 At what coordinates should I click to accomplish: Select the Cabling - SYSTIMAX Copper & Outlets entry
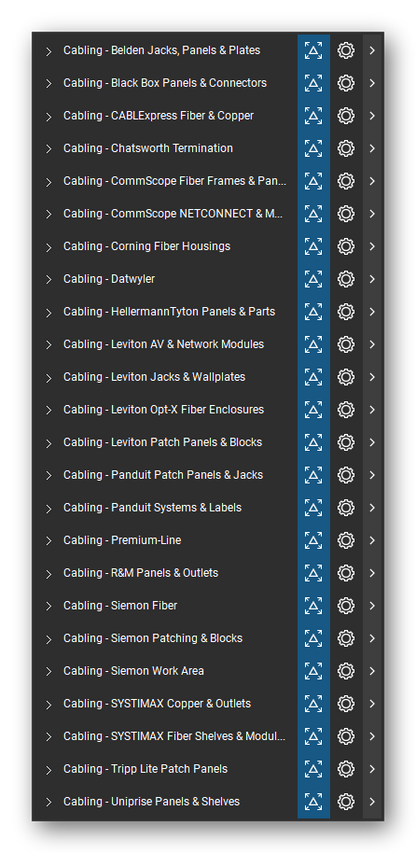click(x=157, y=703)
